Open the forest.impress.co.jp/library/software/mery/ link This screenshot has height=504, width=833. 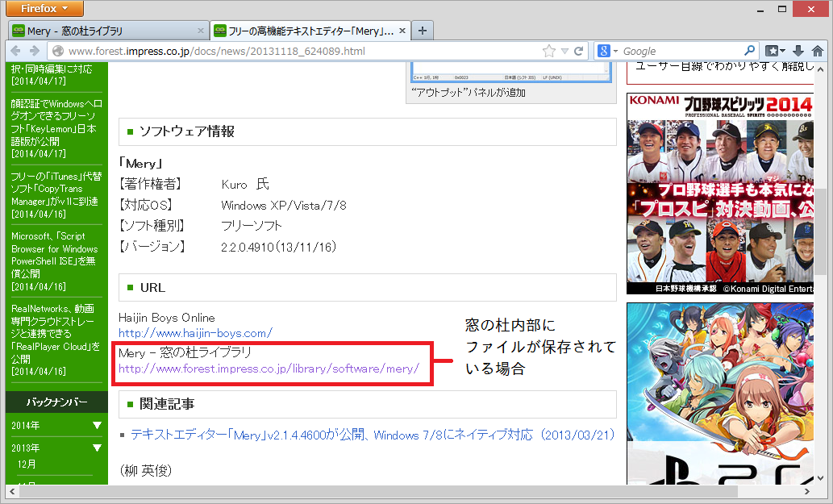point(269,369)
